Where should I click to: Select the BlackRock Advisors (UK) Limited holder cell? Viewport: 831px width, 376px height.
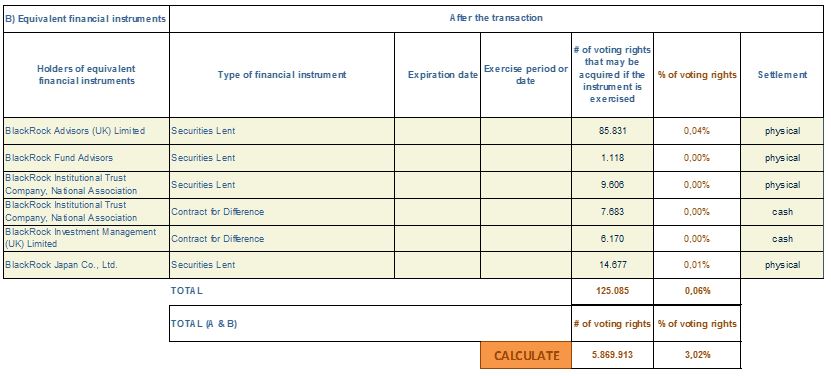86,131
